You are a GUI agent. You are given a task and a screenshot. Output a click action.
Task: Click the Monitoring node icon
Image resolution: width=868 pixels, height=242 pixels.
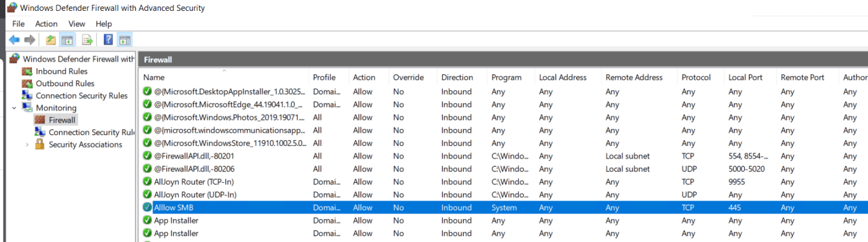27,107
